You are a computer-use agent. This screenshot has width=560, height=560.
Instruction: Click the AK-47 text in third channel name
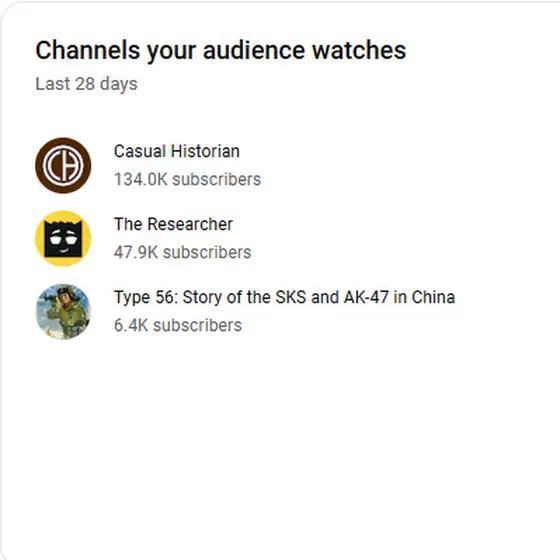[366, 298]
